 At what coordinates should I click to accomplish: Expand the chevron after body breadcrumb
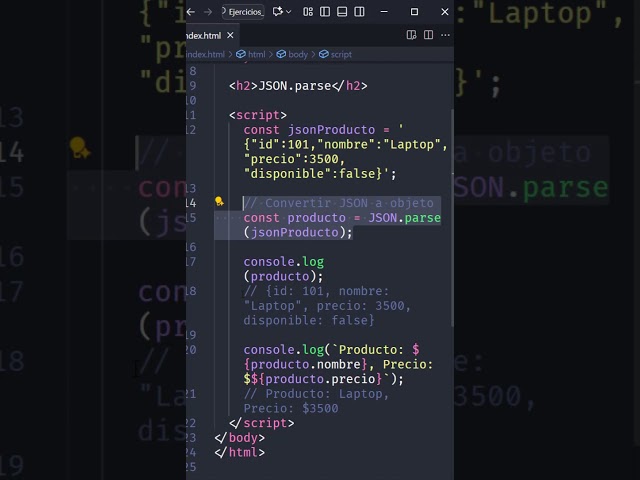(x=313, y=54)
